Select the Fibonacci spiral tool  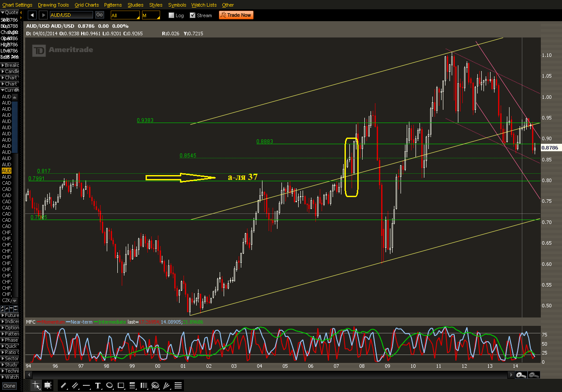point(155,385)
